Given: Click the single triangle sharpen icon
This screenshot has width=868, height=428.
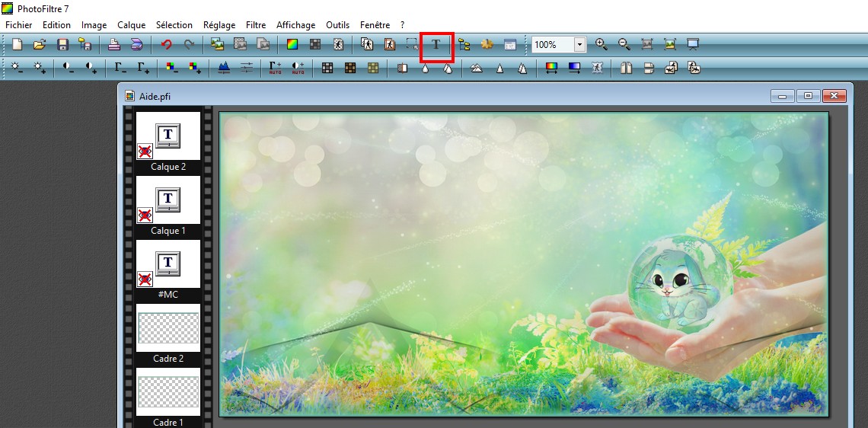Looking at the screenshot, I should (499, 68).
